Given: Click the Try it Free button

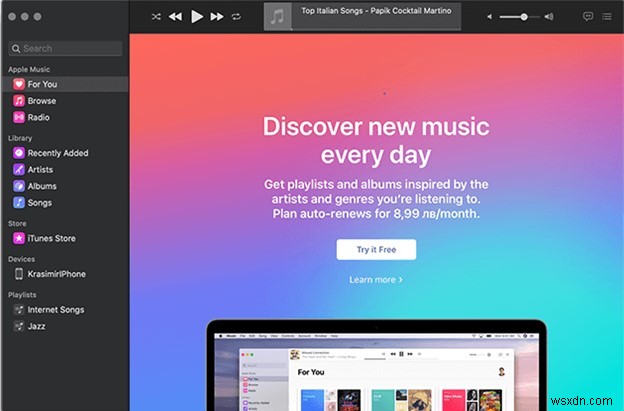Looking at the screenshot, I should click(x=376, y=249).
